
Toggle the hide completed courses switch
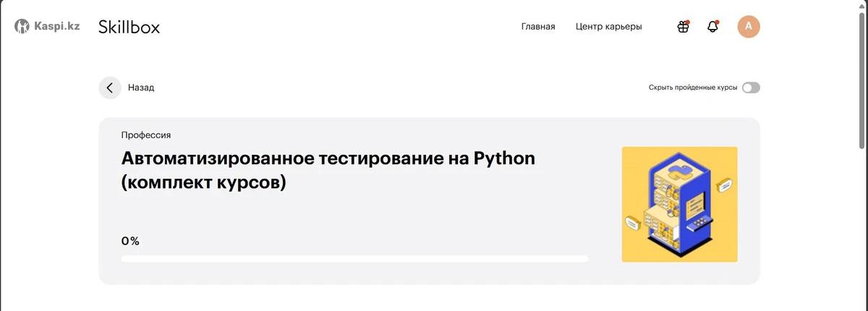751,88
